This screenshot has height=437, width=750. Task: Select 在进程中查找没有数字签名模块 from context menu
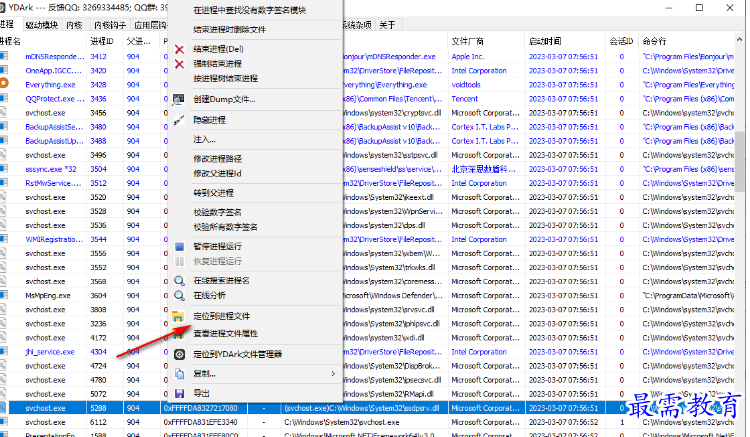tap(250, 10)
